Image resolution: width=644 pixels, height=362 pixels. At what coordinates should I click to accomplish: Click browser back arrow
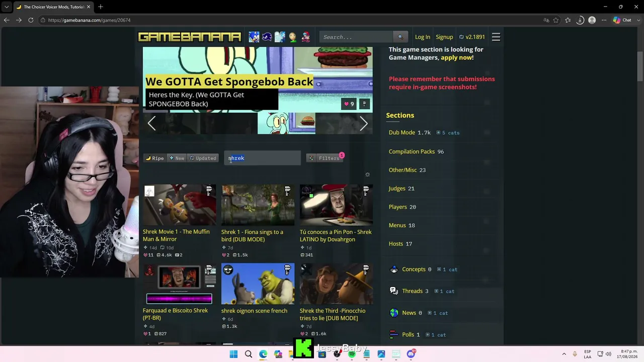click(x=7, y=20)
